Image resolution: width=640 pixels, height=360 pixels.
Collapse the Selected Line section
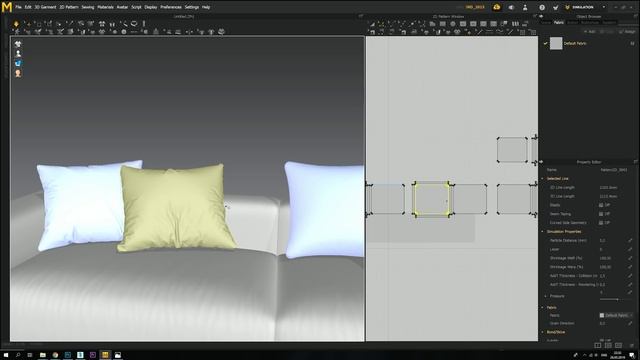543,179
